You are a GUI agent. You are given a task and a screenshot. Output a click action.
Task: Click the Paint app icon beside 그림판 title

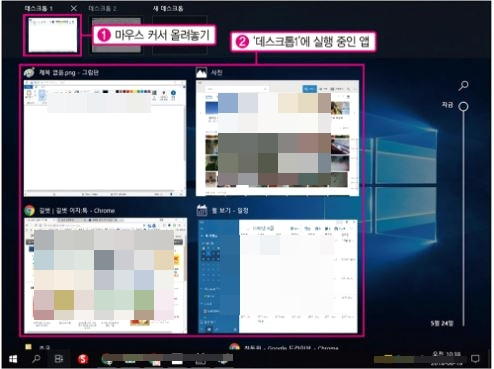coord(29,73)
